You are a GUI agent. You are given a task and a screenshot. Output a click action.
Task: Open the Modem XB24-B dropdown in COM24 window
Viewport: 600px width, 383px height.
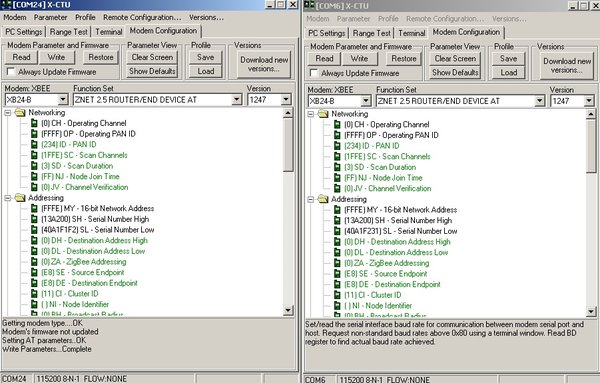pyautogui.click(x=63, y=100)
